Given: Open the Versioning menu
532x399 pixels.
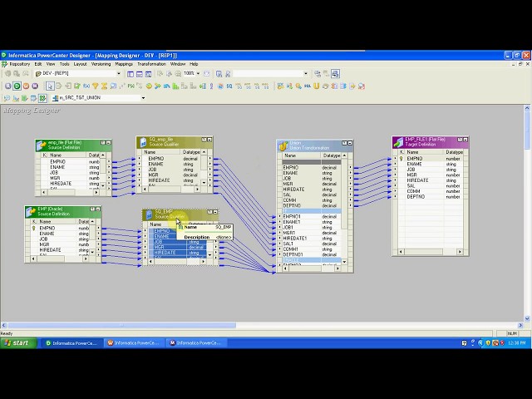Looking at the screenshot, I should click(101, 64).
